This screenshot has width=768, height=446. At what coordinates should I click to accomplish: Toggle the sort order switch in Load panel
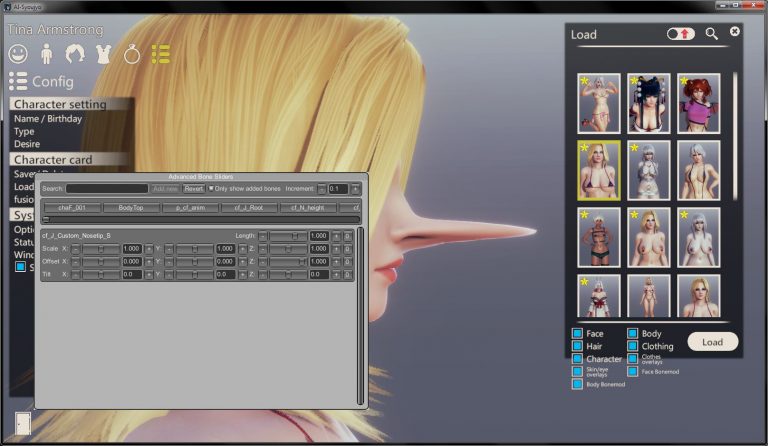pos(680,34)
